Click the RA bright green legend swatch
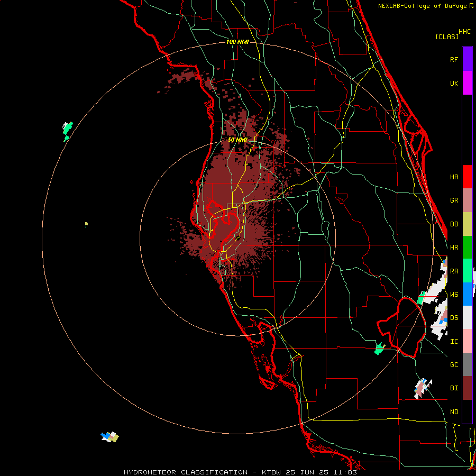 467,271
